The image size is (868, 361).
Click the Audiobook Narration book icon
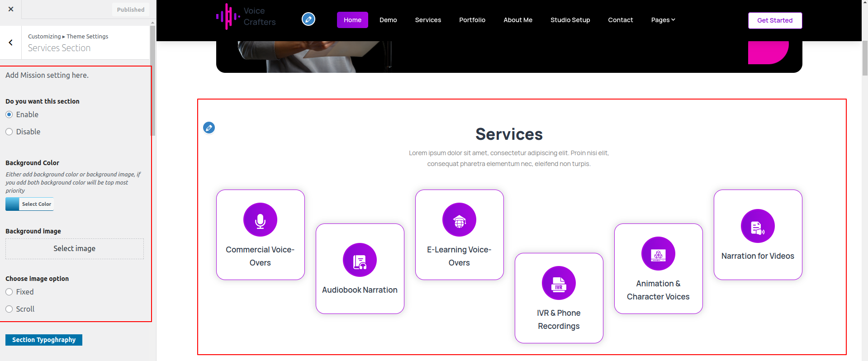tap(360, 260)
